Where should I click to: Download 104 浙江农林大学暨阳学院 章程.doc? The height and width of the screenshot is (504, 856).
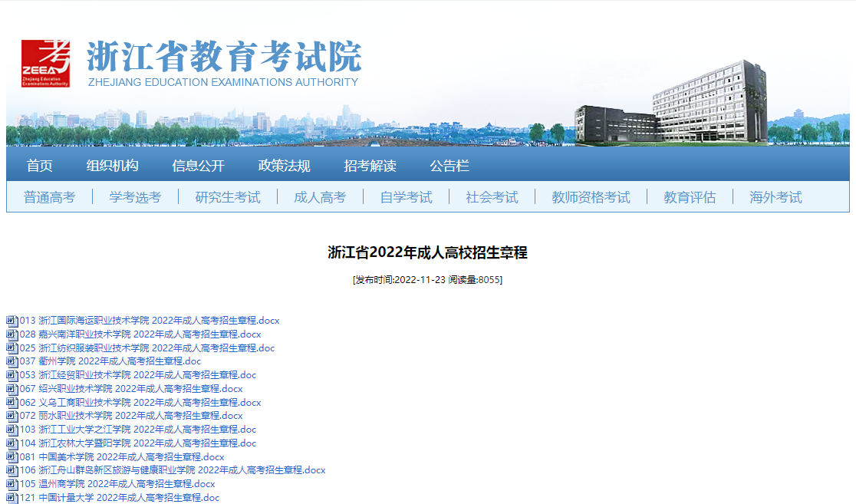point(138,443)
